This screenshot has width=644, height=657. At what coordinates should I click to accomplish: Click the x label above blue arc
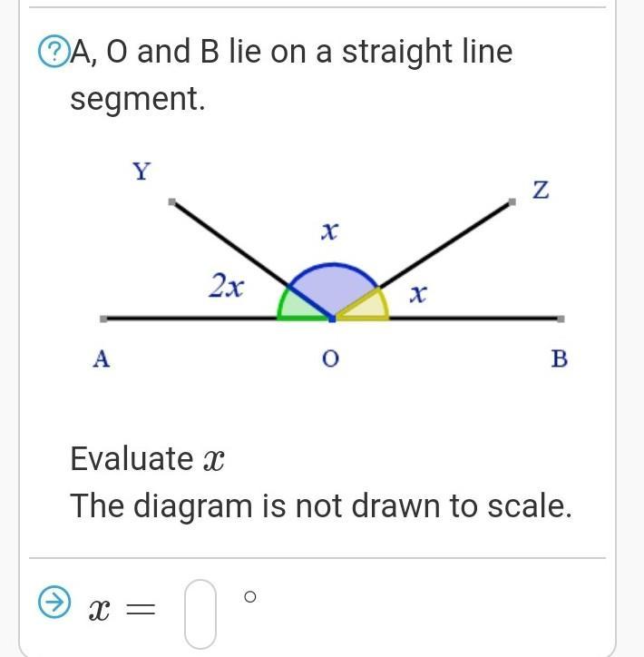329,233
